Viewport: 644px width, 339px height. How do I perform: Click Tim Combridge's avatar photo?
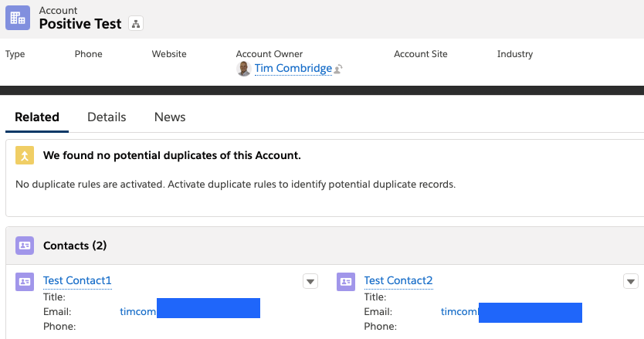click(x=243, y=69)
